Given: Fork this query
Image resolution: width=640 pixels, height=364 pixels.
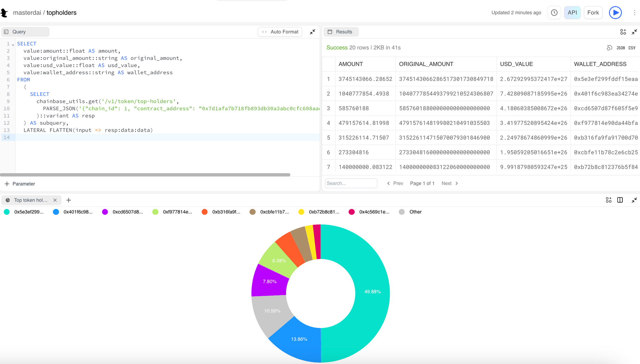Looking at the screenshot, I should click(x=593, y=13).
